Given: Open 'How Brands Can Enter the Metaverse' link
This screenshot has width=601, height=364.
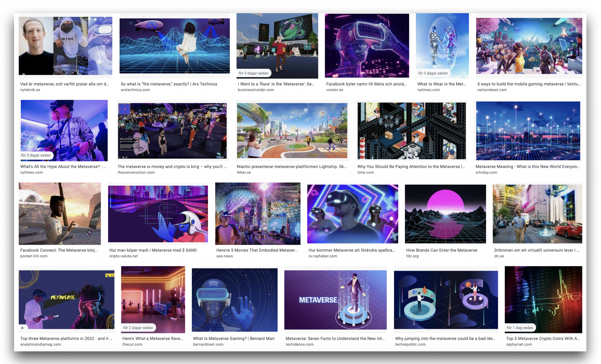Looking at the screenshot, I should [x=441, y=250].
